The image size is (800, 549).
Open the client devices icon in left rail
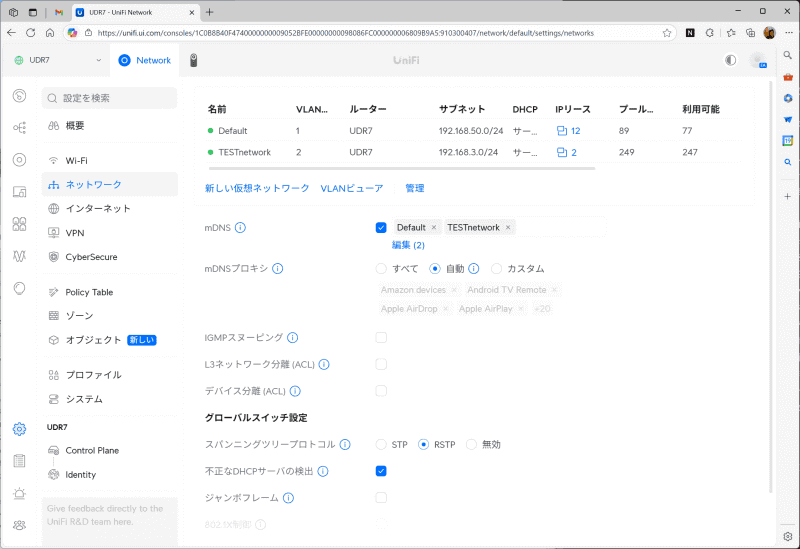tap(19, 192)
